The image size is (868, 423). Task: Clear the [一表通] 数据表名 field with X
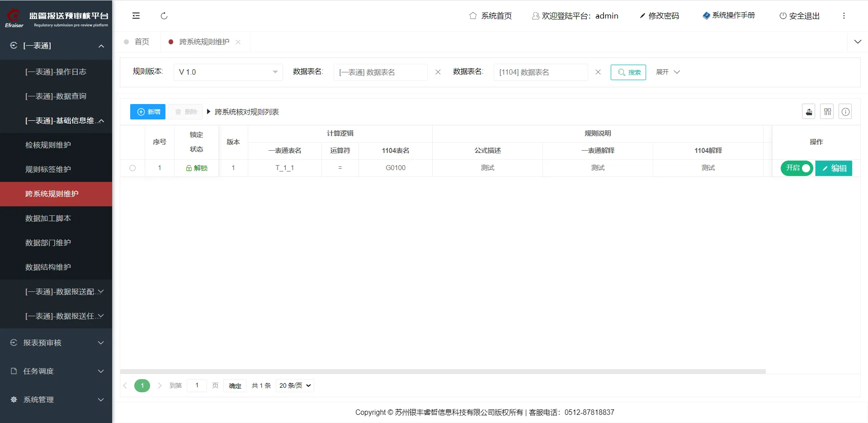pos(438,72)
